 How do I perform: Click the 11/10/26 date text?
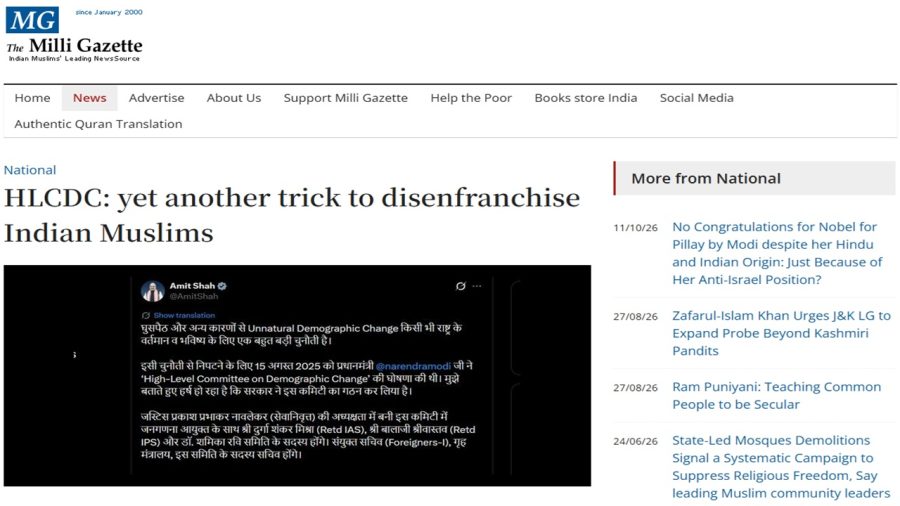point(635,228)
